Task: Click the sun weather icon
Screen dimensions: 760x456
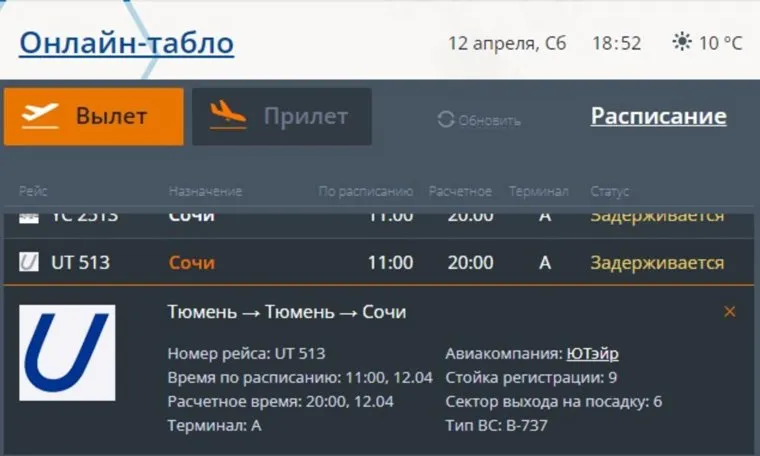Action: pyautogui.click(x=682, y=43)
